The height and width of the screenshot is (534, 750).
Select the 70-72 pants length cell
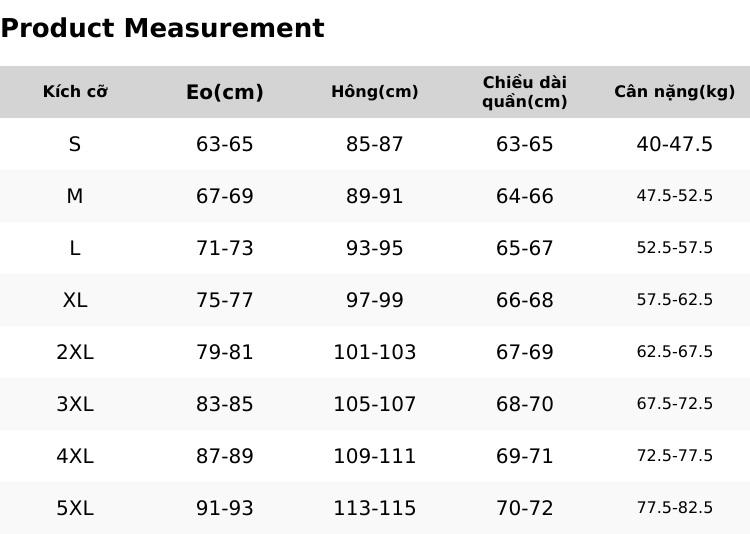525,508
